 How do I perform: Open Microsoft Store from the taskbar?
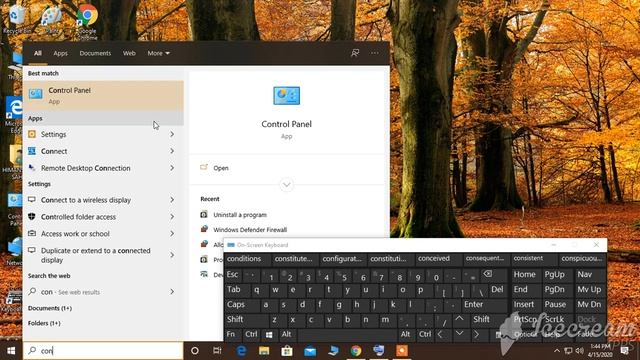click(x=287, y=351)
